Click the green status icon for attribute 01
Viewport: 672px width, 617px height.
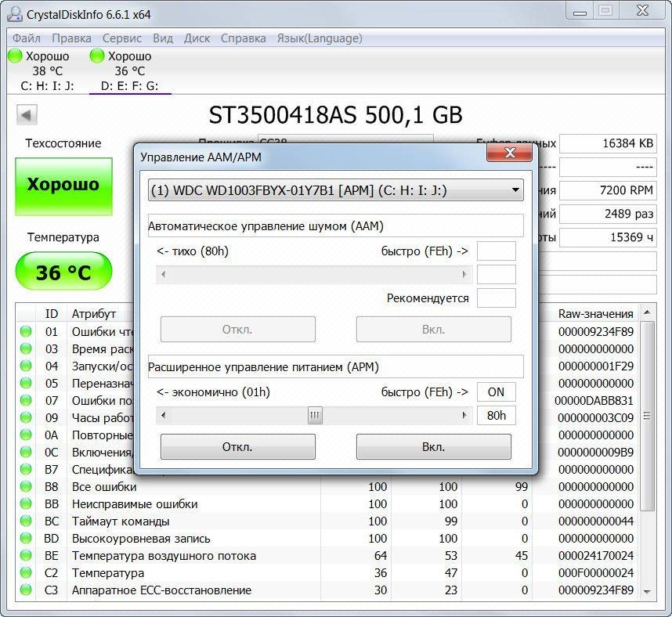tap(26, 332)
